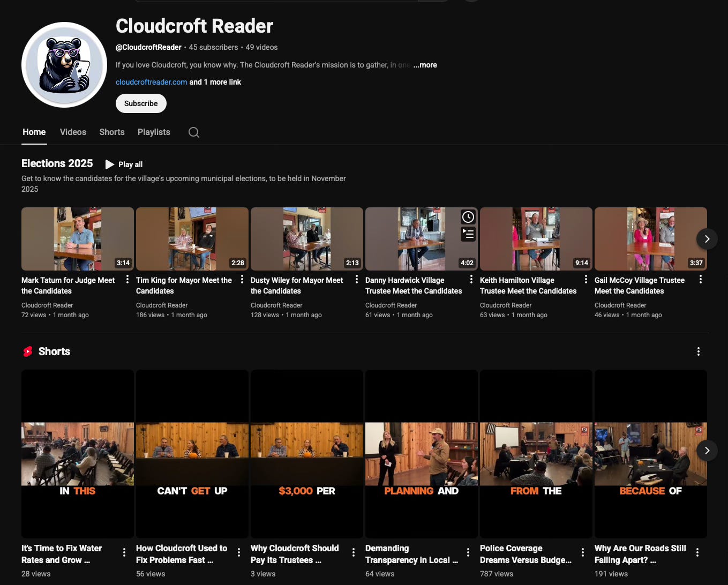Open options menu for Tim King video
Screen dimensions: 728x585
242,279
